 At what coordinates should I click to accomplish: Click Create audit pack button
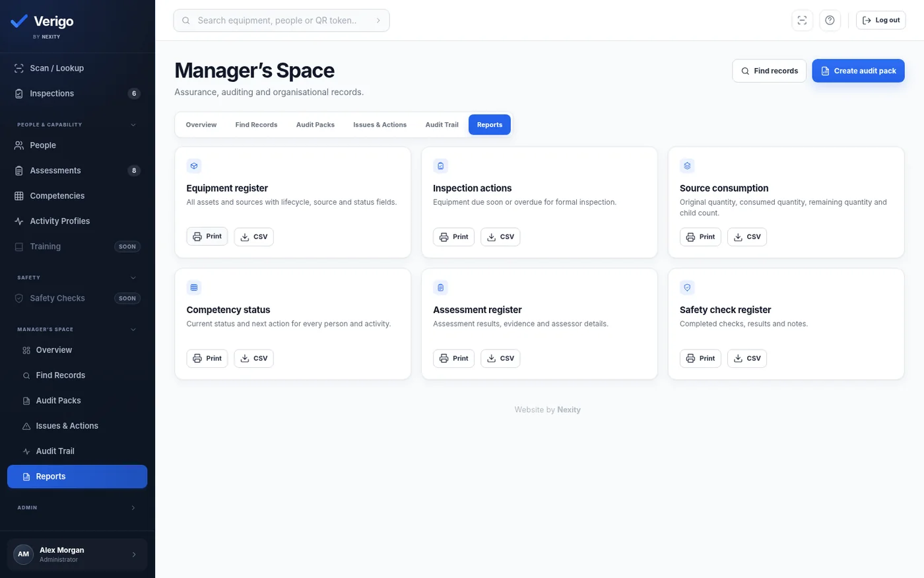[x=858, y=71]
